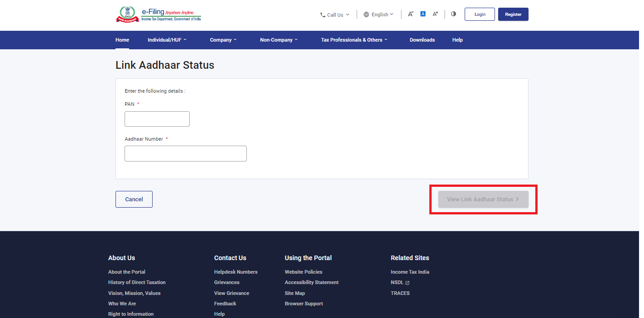Screen dimensions: 644x318
Task: Toggle high contrast mode
Action: pos(453,14)
